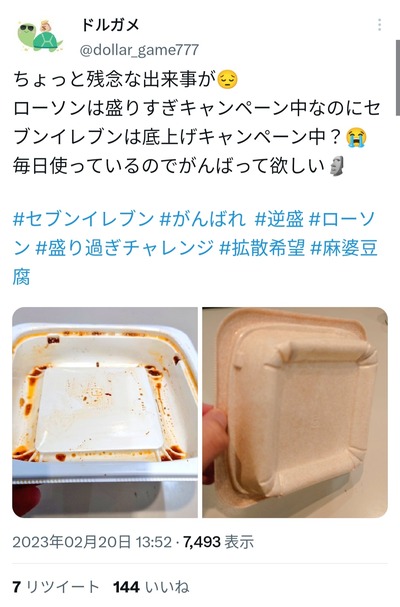Open the 2023年02月20日 13:52 timestamp
This screenshot has height=607, width=400.
click(x=92, y=542)
